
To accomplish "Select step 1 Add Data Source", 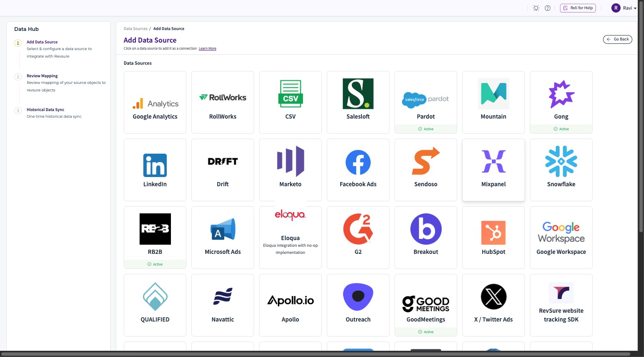I will (42, 42).
